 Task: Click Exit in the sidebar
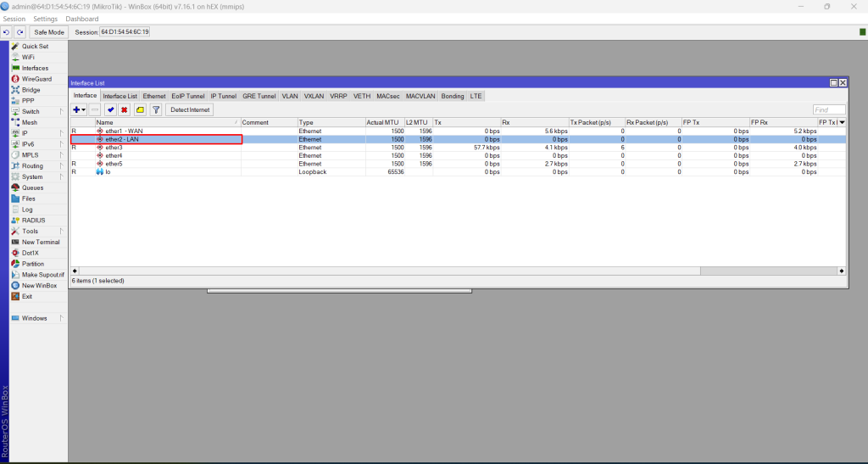pos(26,297)
